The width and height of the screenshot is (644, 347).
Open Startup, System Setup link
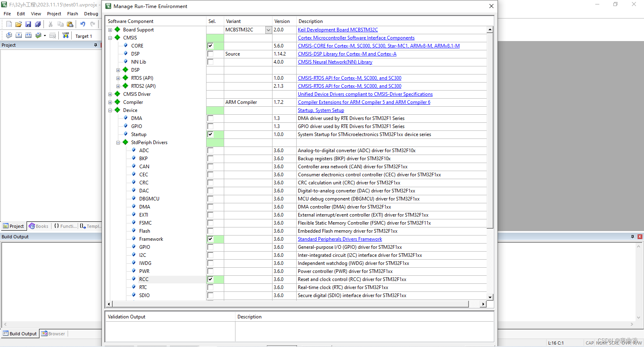click(321, 110)
